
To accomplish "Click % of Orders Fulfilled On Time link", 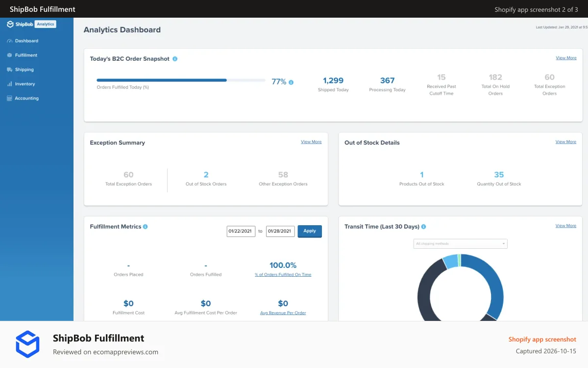I will 283,275.
